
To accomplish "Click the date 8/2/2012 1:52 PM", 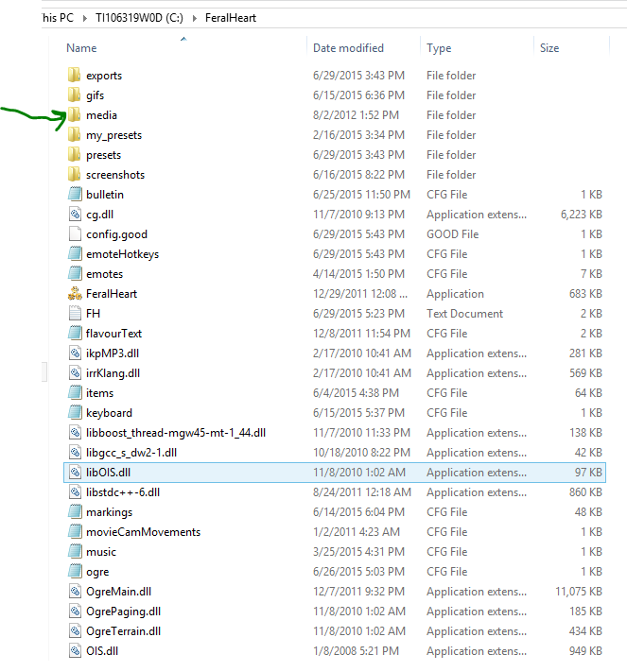I will click(356, 115).
